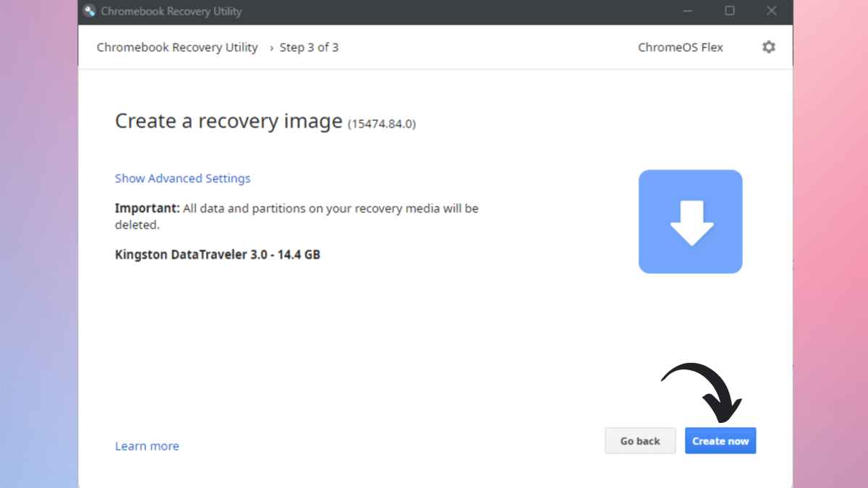Click the Create now button
868x488 pixels.
[720, 441]
